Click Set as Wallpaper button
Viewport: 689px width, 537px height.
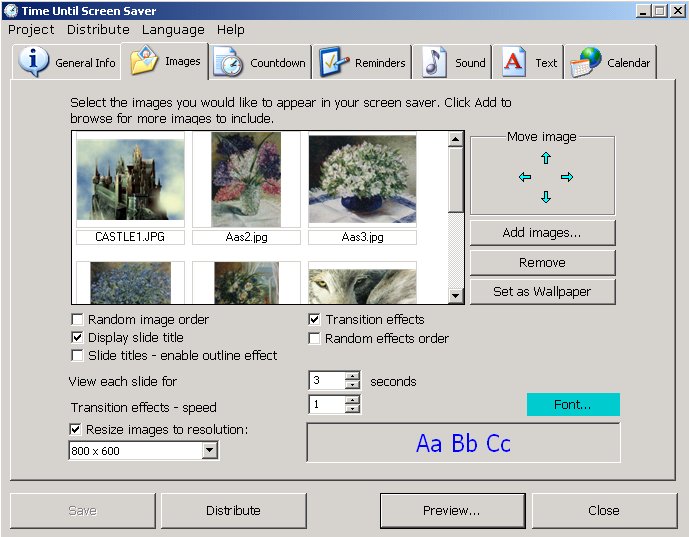542,291
